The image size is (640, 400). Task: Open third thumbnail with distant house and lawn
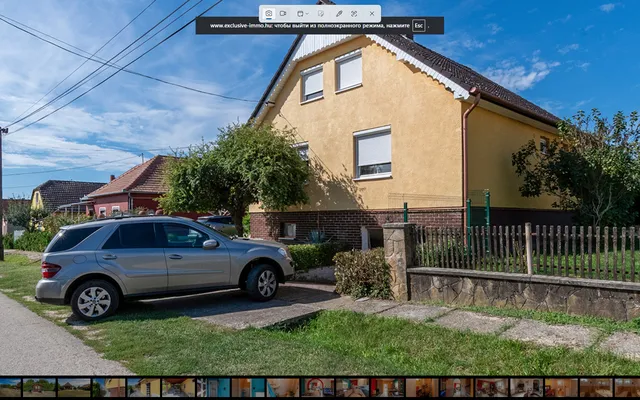[74, 388]
